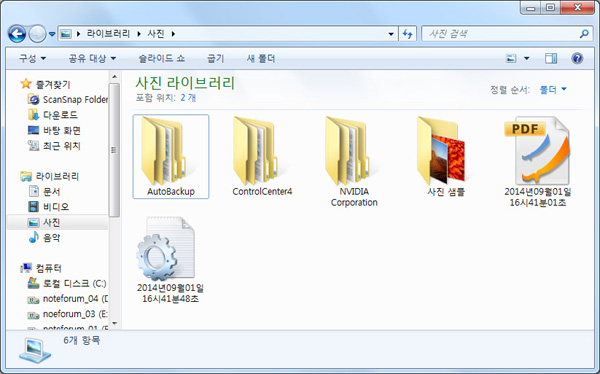Open 다운로드 in favorites

point(52,115)
